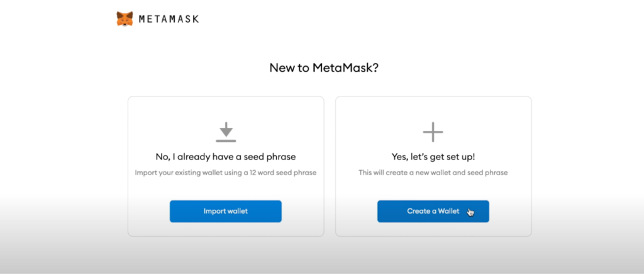Click the download arrow import icon

225,129
